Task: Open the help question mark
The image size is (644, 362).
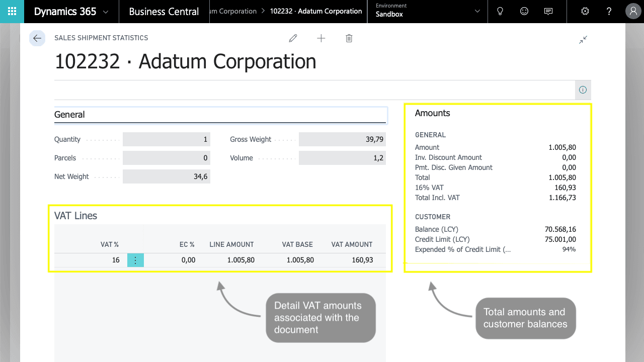Action: (x=609, y=12)
